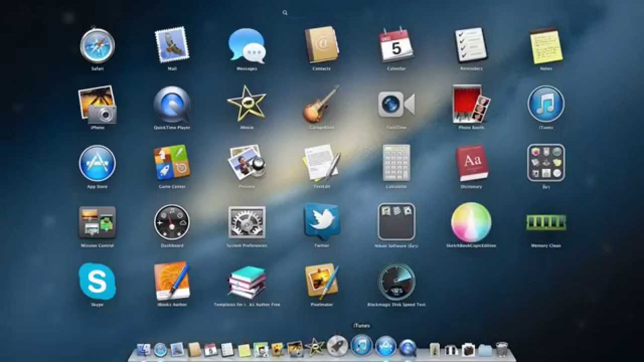Open Blackmagic Disk Speed Test

[x=396, y=281]
